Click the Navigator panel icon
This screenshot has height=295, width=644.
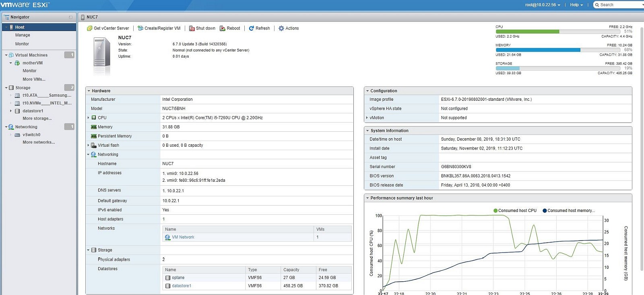coord(6,17)
